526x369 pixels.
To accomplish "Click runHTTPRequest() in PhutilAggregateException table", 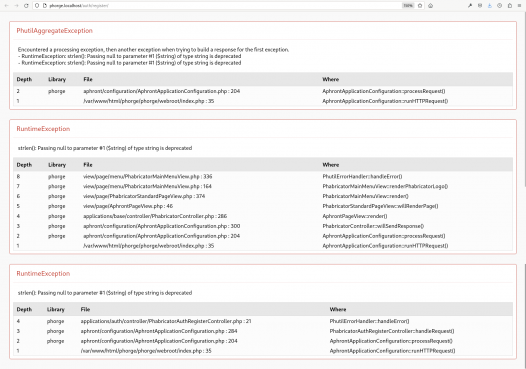I will (385, 101).
